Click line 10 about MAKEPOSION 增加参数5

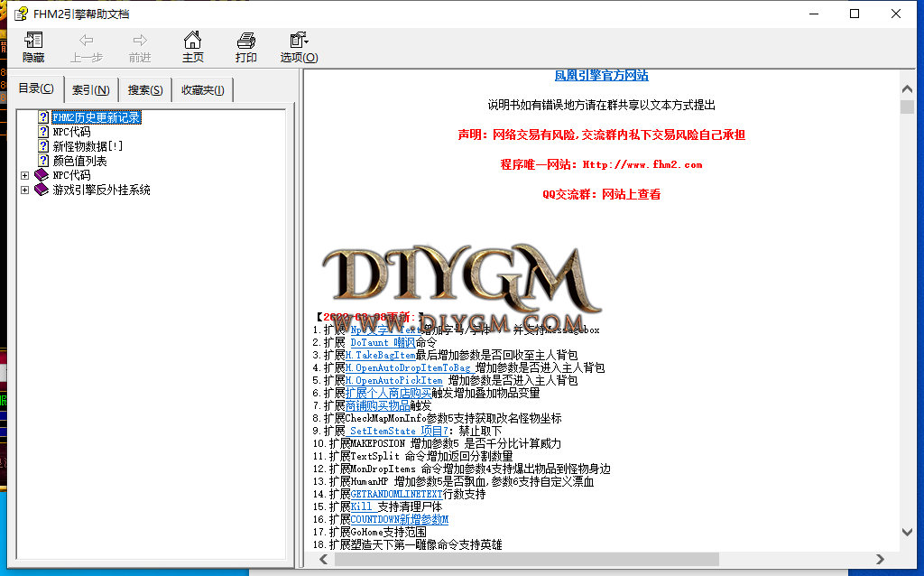(437, 443)
